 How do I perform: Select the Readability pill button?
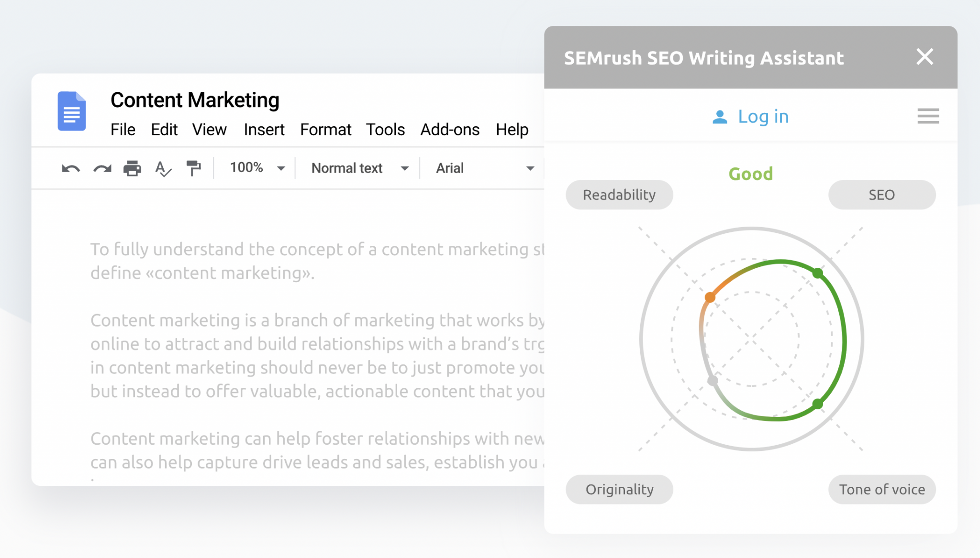(x=619, y=195)
